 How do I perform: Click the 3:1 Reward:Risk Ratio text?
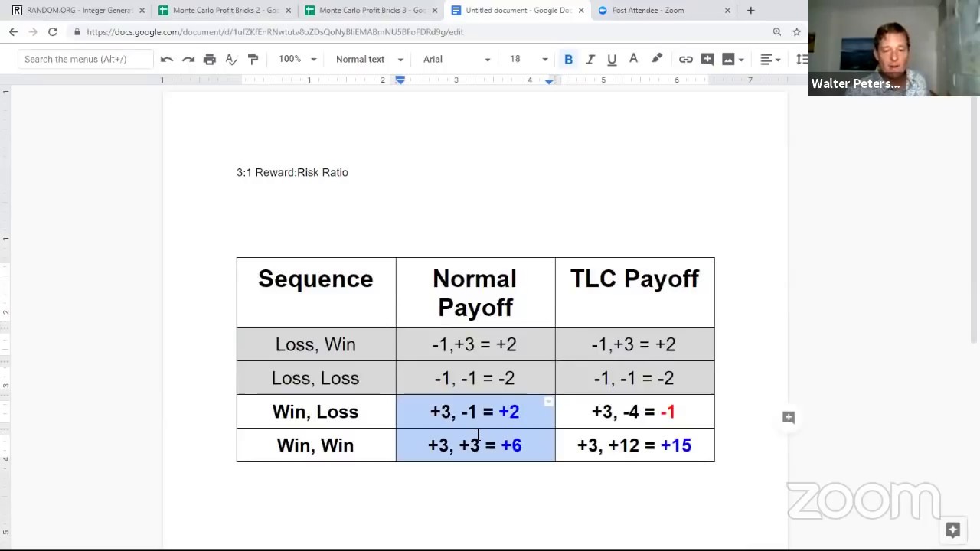[x=292, y=172]
